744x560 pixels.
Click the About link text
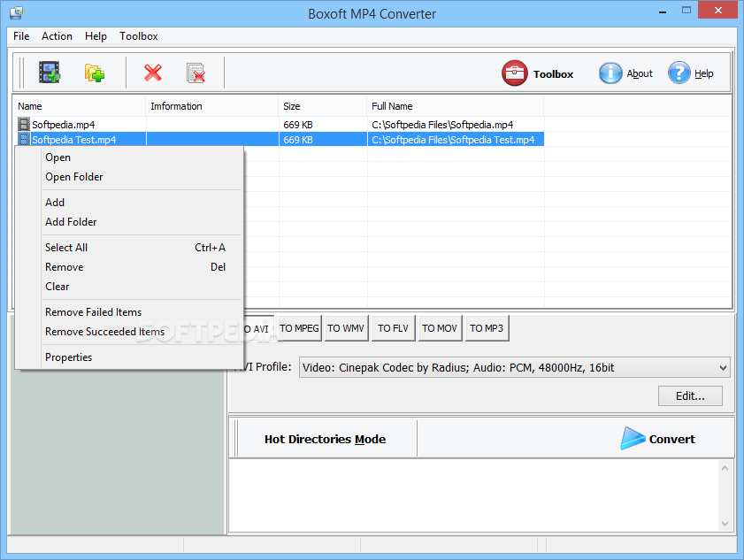[640, 73]
